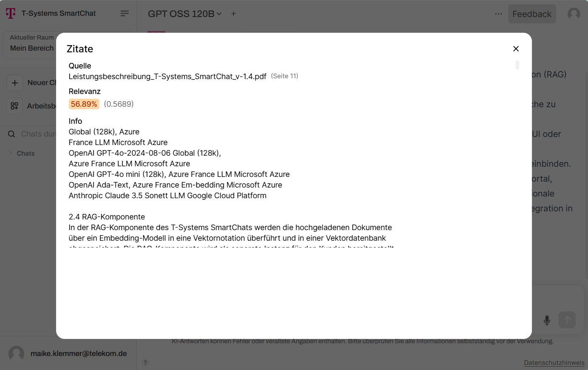Viewport: 588px width, 370px height.
Task: Click the scrollbar thumb in the Zitate dialog
Action: click(517, 65)
